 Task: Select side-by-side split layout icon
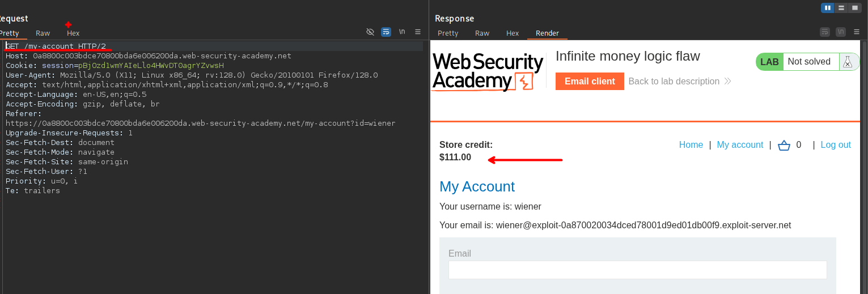coord(828,8)
